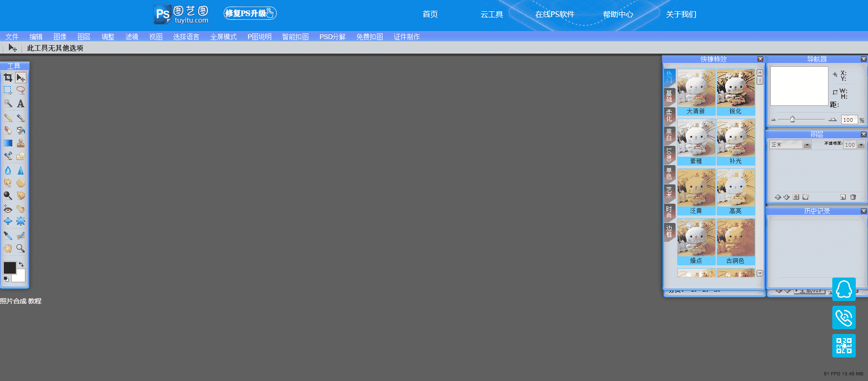Image resolution: width=868 pixels, height=381 pixels.
Task: Select the Burn hand tool
Action: tap(21, 195)
